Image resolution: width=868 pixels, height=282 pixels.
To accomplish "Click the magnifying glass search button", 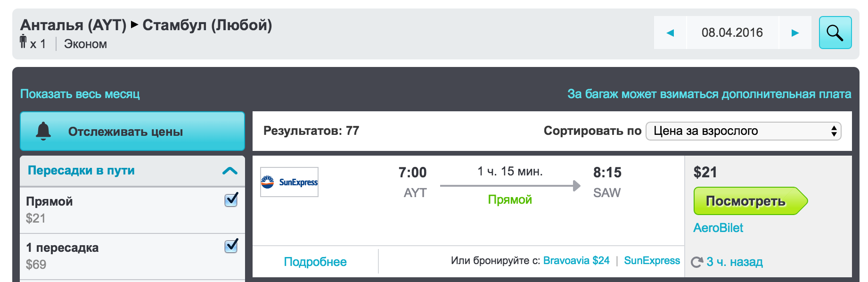I will (835, 33).
